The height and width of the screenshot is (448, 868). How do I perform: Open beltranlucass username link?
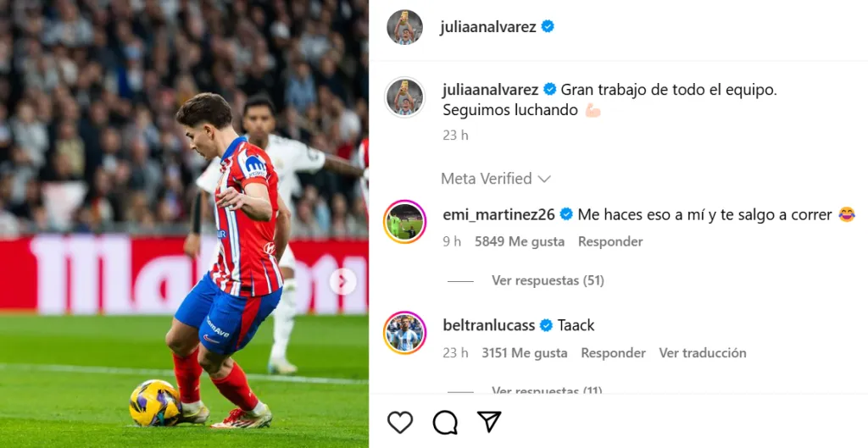(x=489, y=325)
